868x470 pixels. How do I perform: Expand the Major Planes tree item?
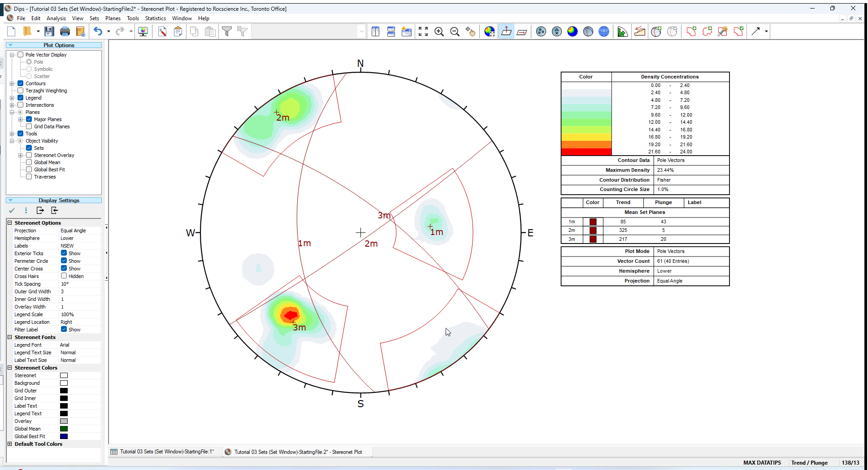tap(20, 119)
